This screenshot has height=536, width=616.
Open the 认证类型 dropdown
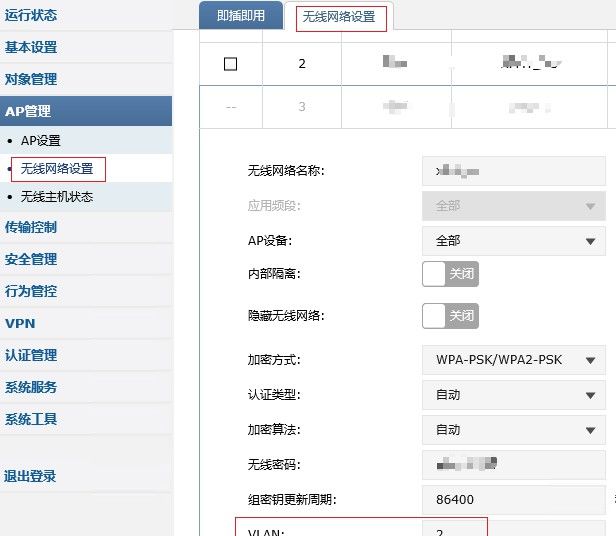point(513,395)
